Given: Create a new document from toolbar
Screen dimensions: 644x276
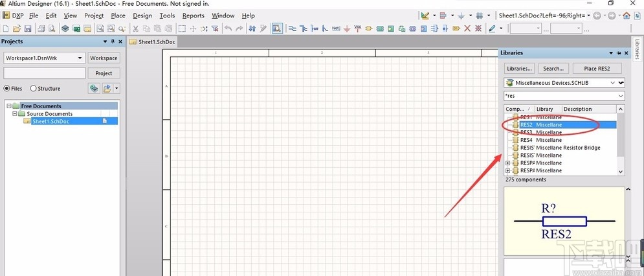Looking at the screenshot, I should pos(5,29).
